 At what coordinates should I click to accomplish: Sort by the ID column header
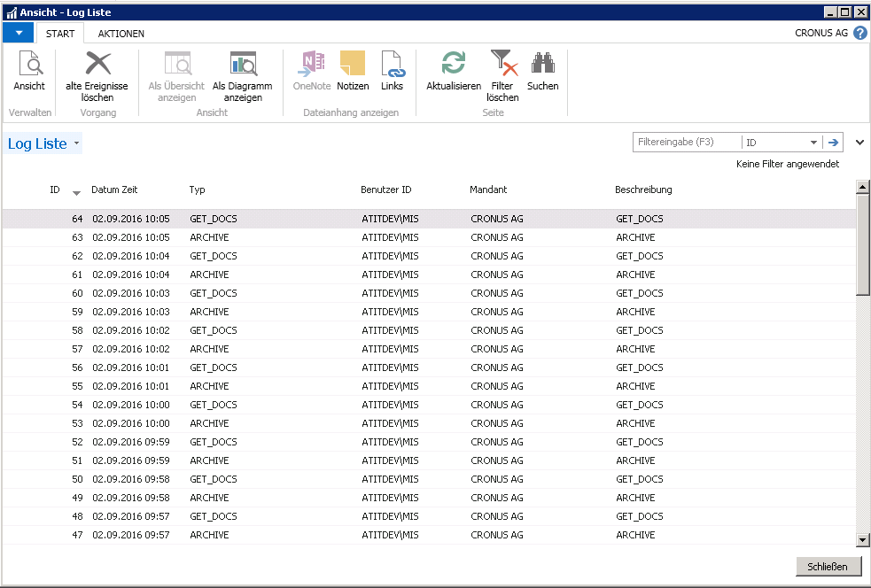[x=55, y=190]
